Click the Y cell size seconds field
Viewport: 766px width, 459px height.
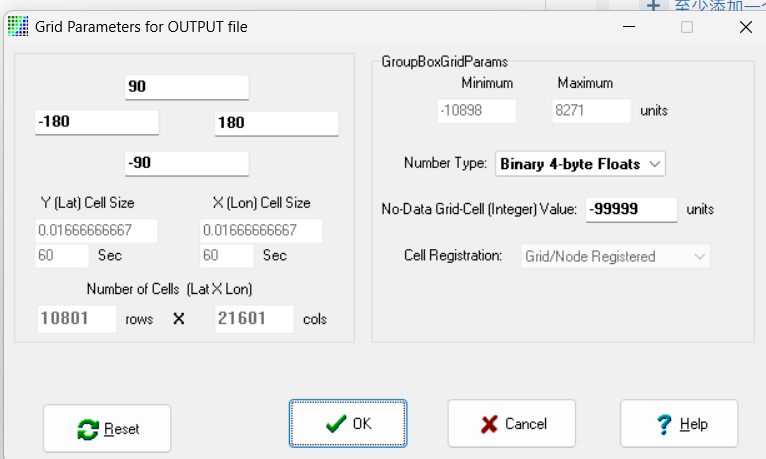62,255
